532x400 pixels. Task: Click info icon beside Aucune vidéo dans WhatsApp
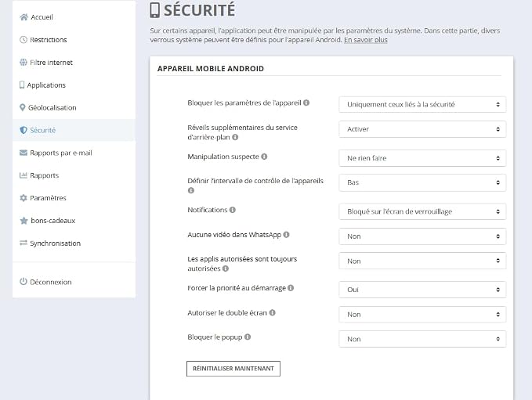[x=286, y=235]
